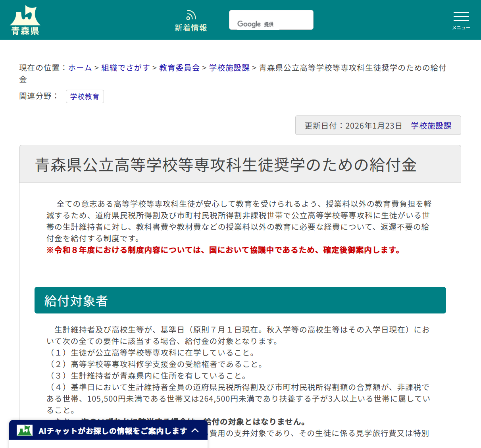
Task: Open the AIチャット guidance banner
Action: tap(111, 430)
